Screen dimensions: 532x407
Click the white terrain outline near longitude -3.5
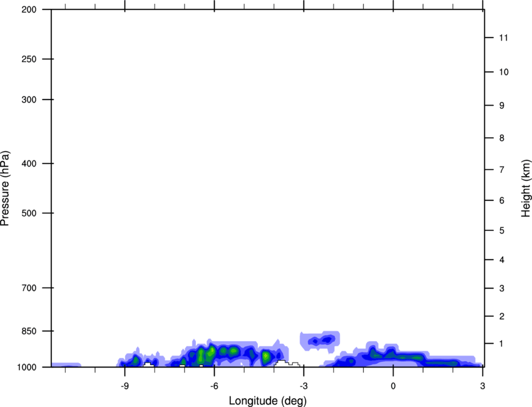tap(287, 364)
